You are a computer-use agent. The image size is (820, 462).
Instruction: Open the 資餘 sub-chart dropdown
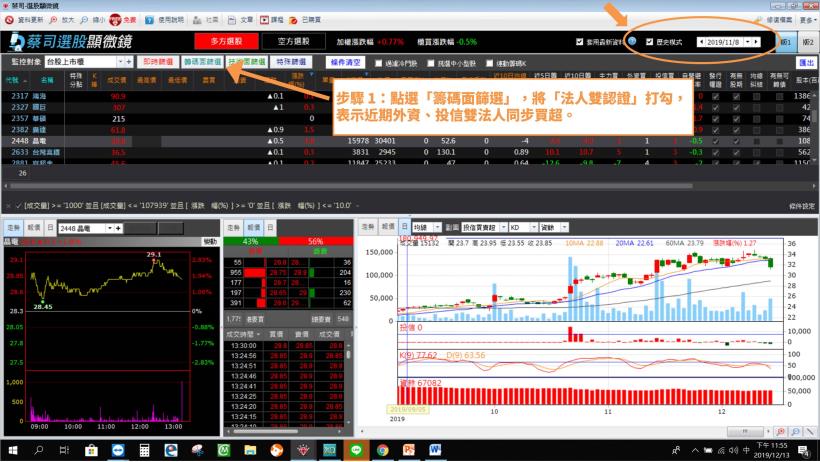565,227
